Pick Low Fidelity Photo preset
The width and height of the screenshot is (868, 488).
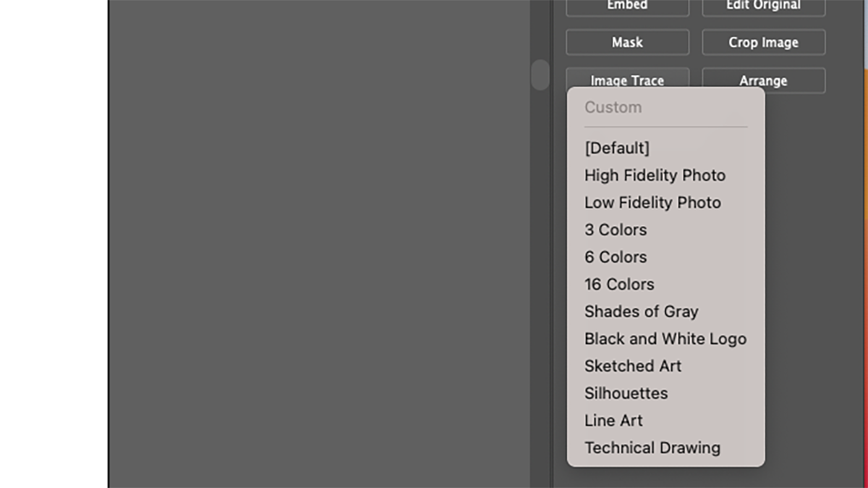652,203
